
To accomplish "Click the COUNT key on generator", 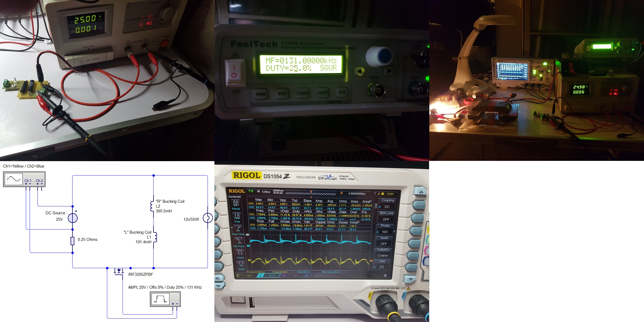I will pyautogui.click(x=303, y=93).
